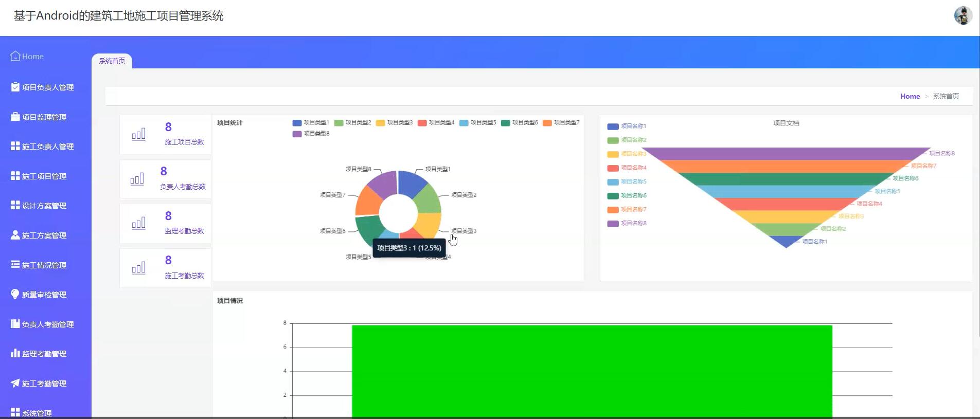Toggle 项目类型8 legend in 项目统计

click(310, 134)
